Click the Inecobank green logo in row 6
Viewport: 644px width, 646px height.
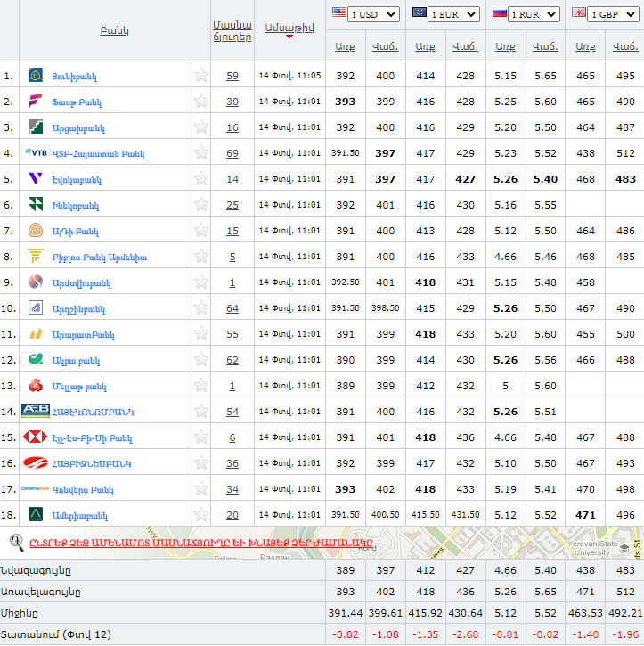pyautogui.click(x=36, y=204)
